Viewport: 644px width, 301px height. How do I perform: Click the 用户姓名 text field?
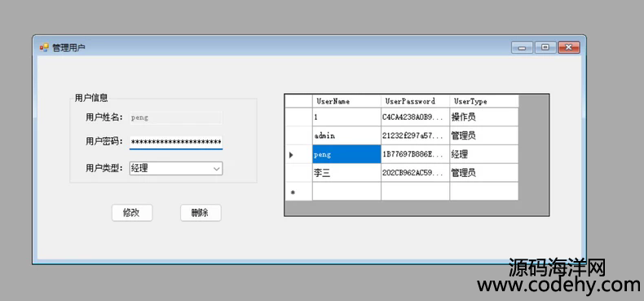[x=176, y=117]
